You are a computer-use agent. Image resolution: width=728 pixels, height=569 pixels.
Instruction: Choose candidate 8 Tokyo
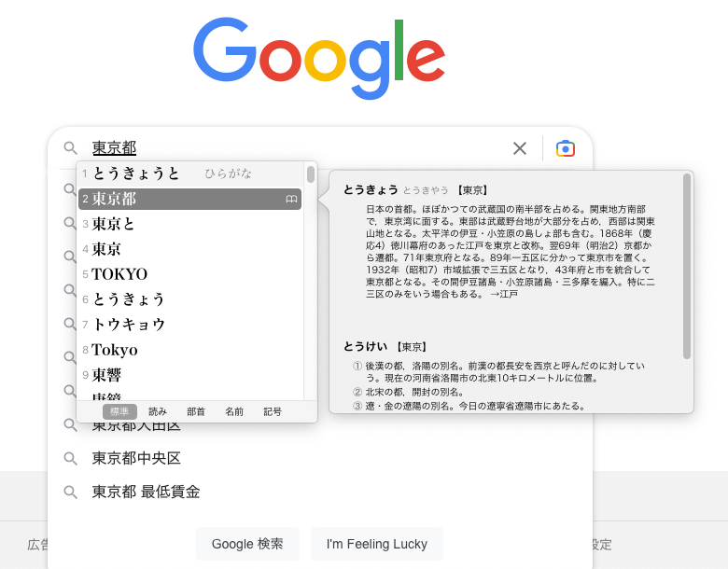coord(190,350)
